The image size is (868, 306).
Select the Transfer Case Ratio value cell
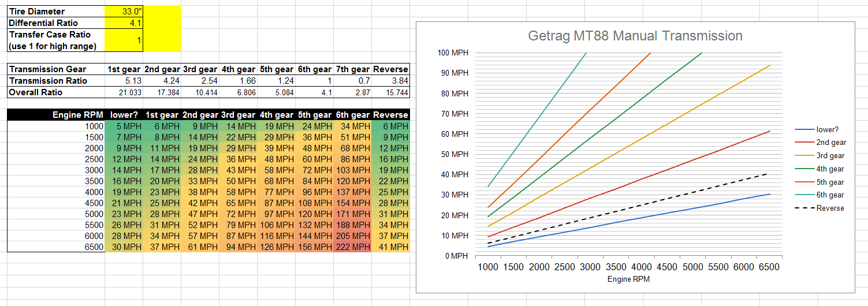pyautogui.click(x=124, y=40)
